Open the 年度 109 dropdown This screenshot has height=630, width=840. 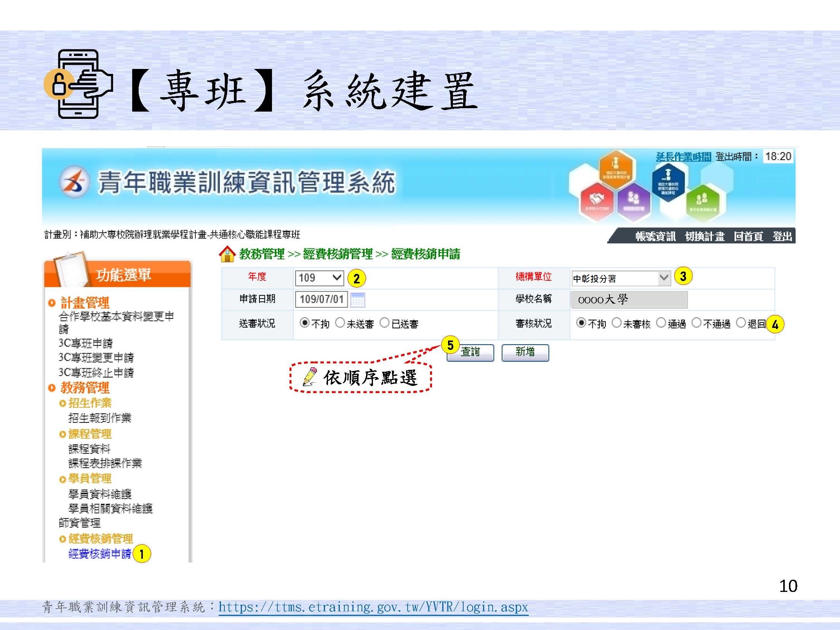pos(319,278)
